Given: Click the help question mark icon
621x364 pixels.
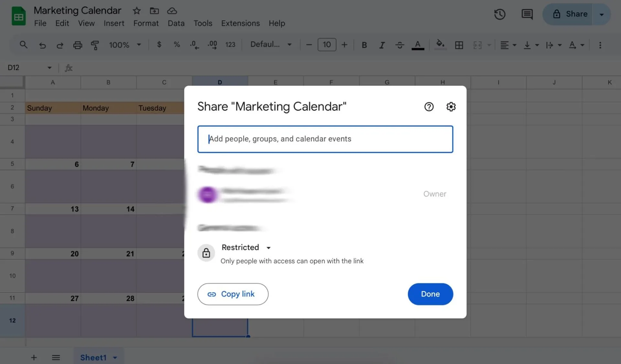Looking at the screenshot, I should click(429, 107).
